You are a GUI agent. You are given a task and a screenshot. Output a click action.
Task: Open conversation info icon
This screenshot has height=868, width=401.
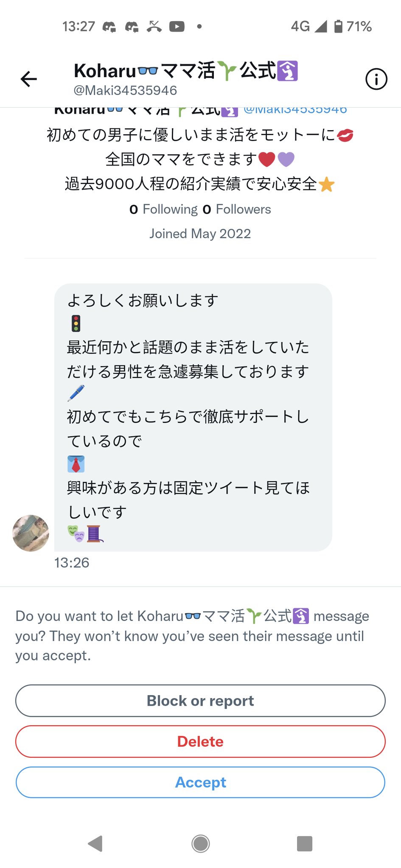[x=376, y=79]
